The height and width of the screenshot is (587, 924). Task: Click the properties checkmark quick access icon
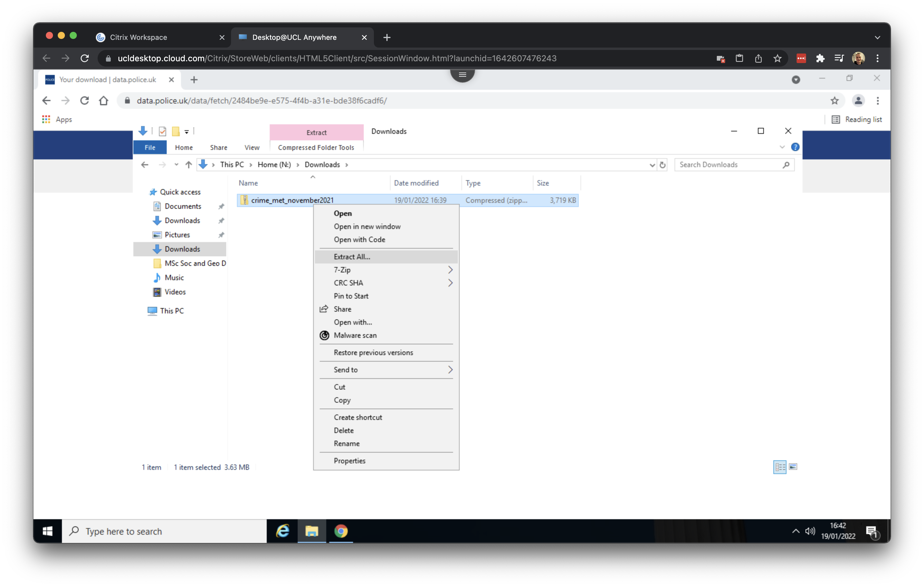162,131
